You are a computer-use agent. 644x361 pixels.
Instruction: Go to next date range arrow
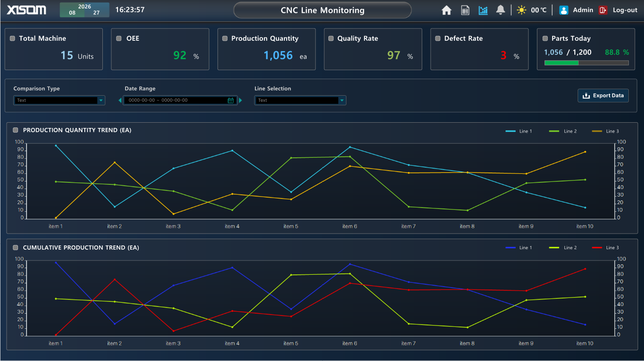tap(240, 100)
